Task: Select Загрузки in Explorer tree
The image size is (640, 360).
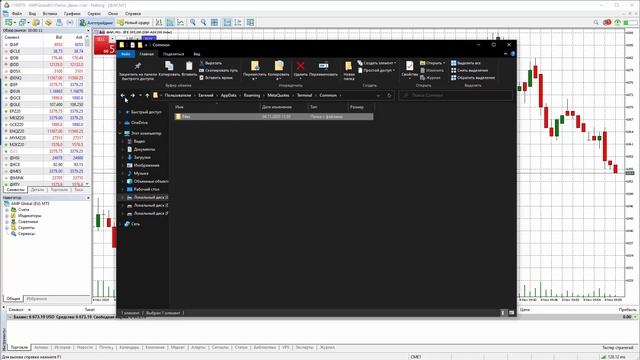Action: click(142, 157)
